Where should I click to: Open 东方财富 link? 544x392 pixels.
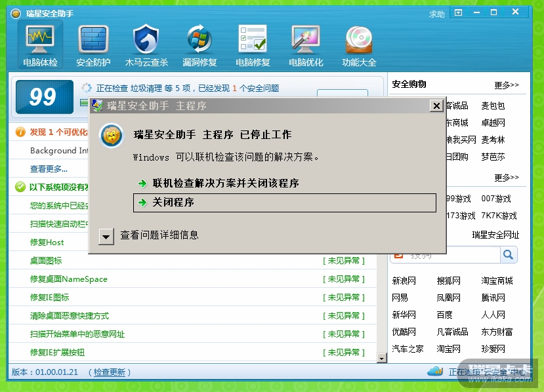click(x=497, y=332)
